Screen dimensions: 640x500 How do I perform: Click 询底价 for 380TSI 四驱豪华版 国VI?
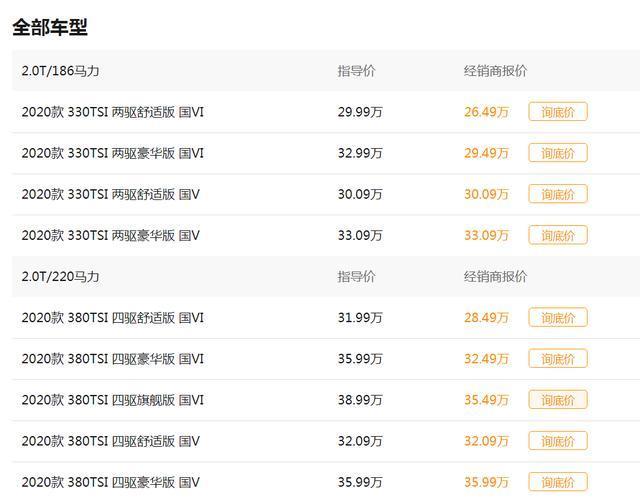pyautogui.click(x=558, y=359)
